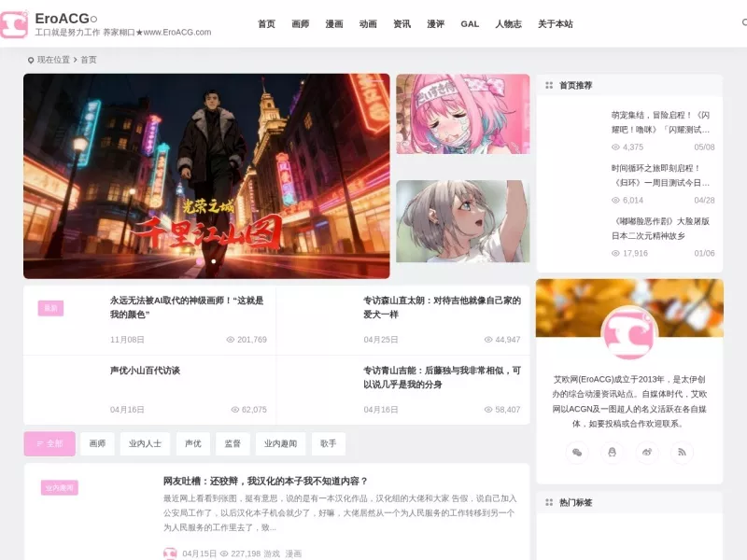747x560 pixels.
Task: Click the 业内趣闻 pink category badge
Action: [60, 487]
